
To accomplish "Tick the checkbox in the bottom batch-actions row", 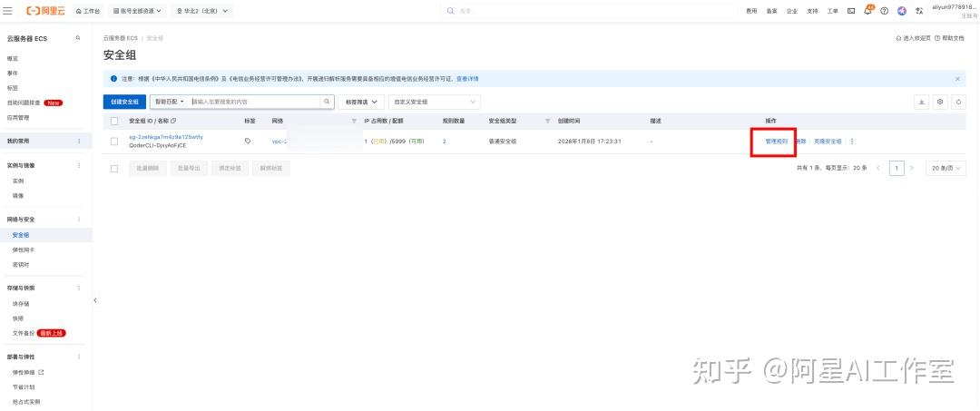I will click(x=114, y=168).
